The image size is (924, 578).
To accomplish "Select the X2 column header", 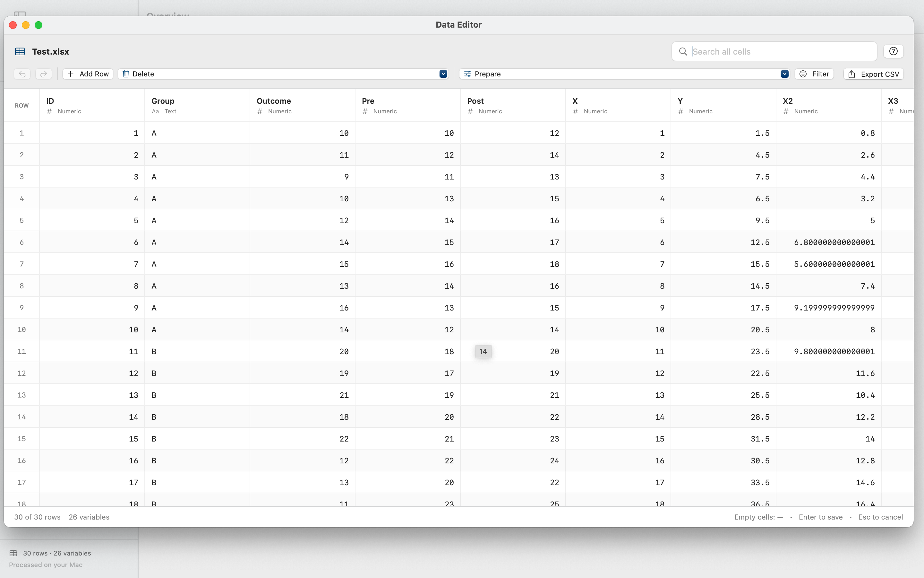I will click(x=829, y=106).
